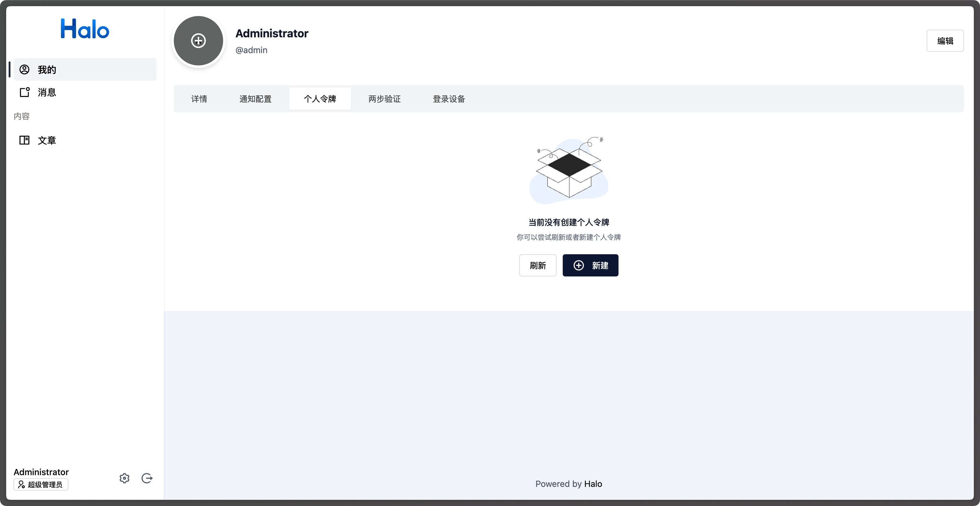The image size is (980, 506).
Task: Click the plus icon inside 新建 button
Action: [579, 265]
